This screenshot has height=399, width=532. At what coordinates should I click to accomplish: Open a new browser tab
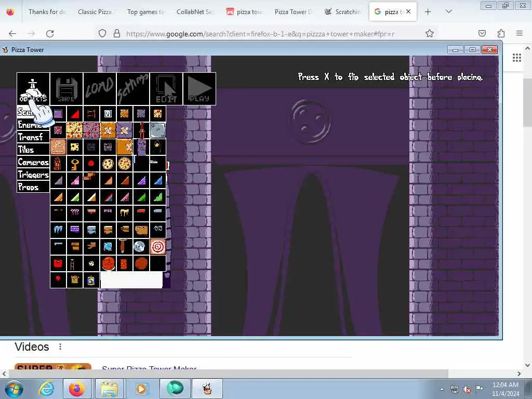coord(428,12)
